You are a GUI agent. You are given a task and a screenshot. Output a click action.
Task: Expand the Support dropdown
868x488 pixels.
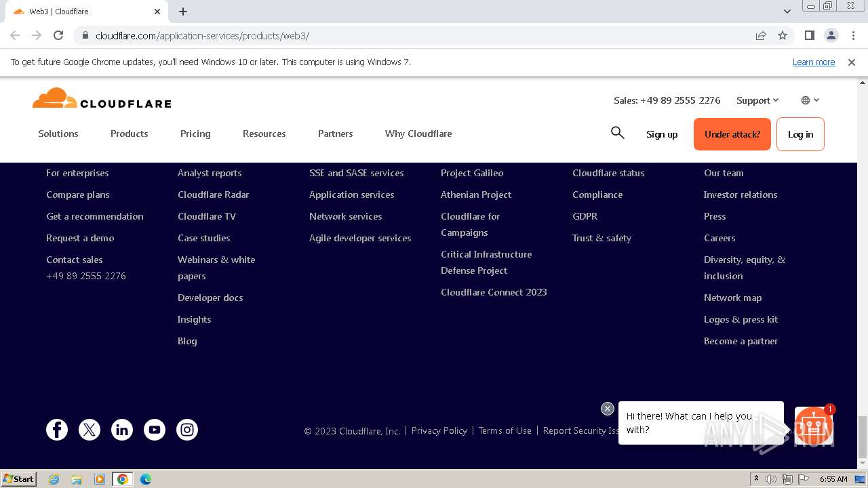pos(757,100)
